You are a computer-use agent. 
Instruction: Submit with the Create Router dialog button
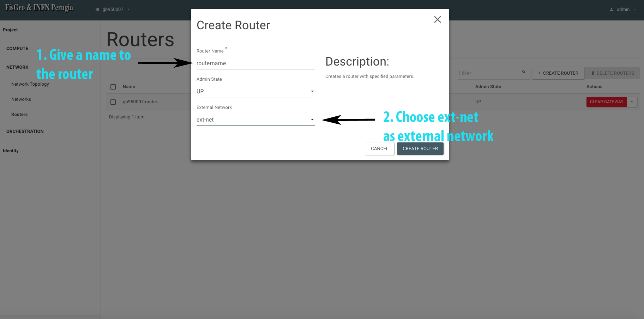pyautogui.click(x=420, y=149)
